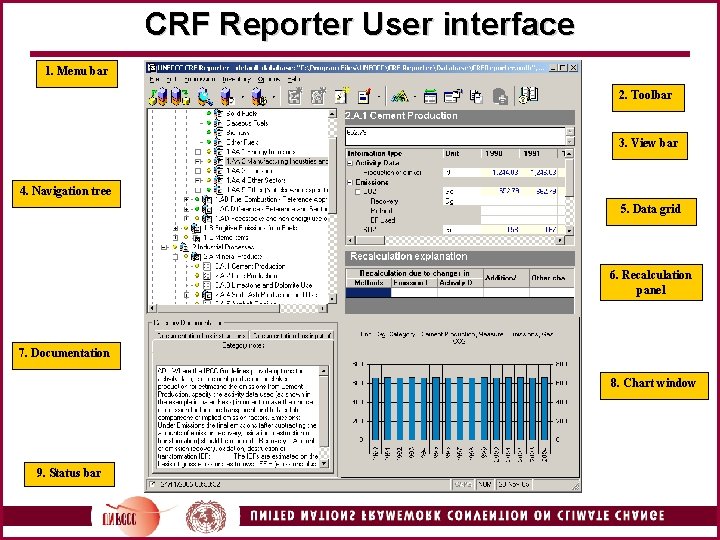
Task: Collapse the 1.AA.4 Other Sectors branch
Action: pos(198,180)
